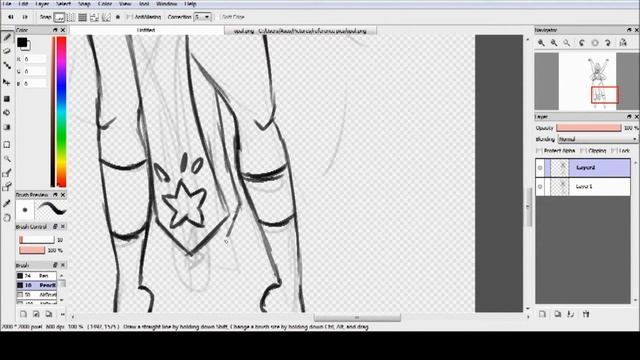The image size is (640, 360).
Task: Adjust the brush opacity slider
Action: pos(32,250)
